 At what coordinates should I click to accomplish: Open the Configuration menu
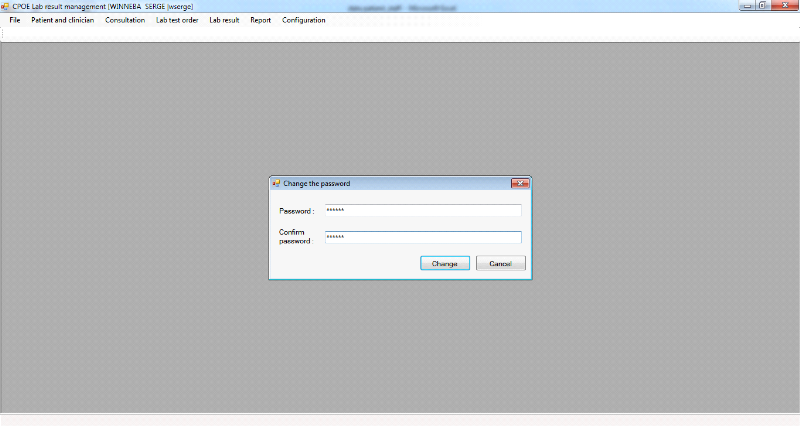coord(304,20)
